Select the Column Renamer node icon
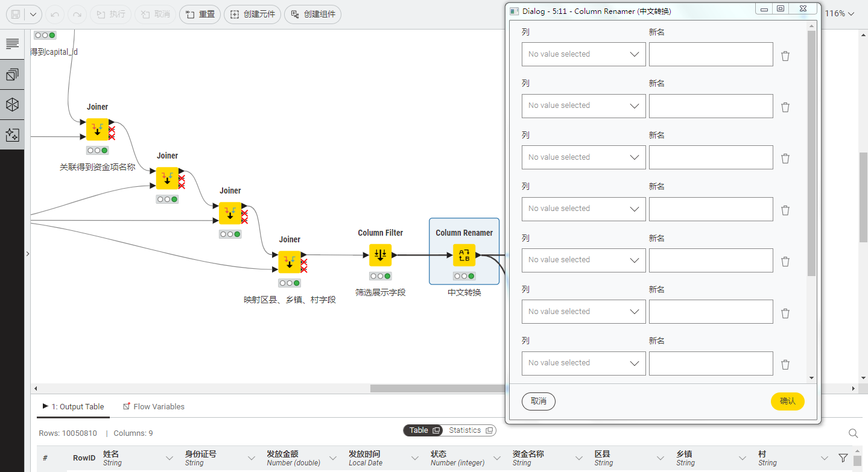The height and width of the screenshot is (472, 868). click(464, 255)
